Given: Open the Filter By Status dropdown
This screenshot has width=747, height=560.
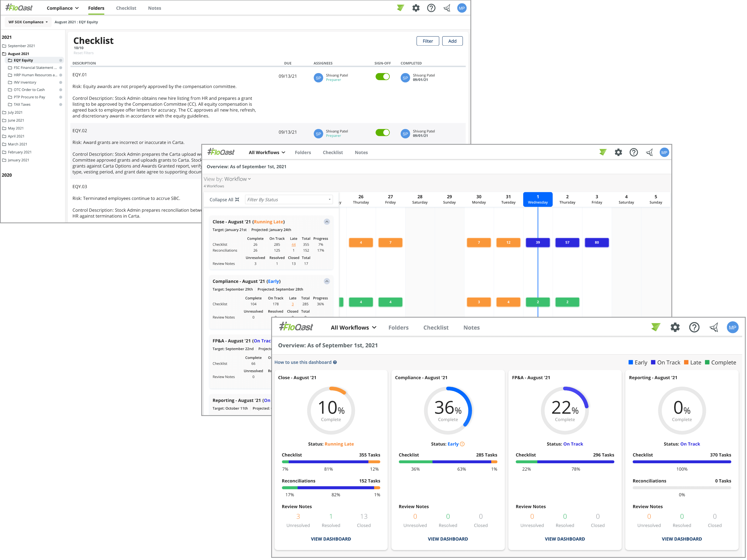Looking at the screenshot, I should [x=289, y=199].
